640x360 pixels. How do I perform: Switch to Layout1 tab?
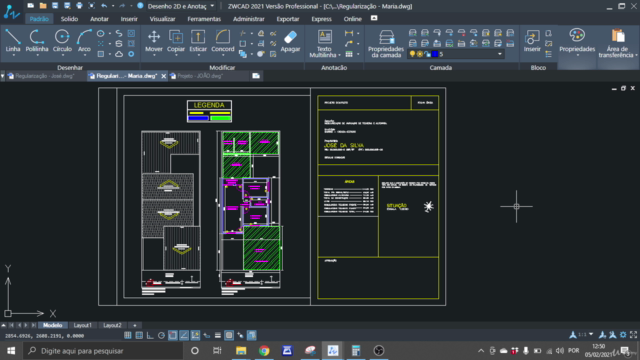[82, 325]
